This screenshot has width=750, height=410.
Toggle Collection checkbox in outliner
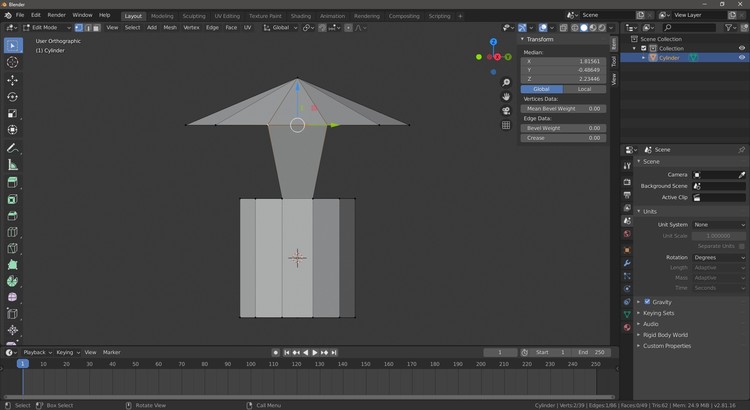[643, 48]
